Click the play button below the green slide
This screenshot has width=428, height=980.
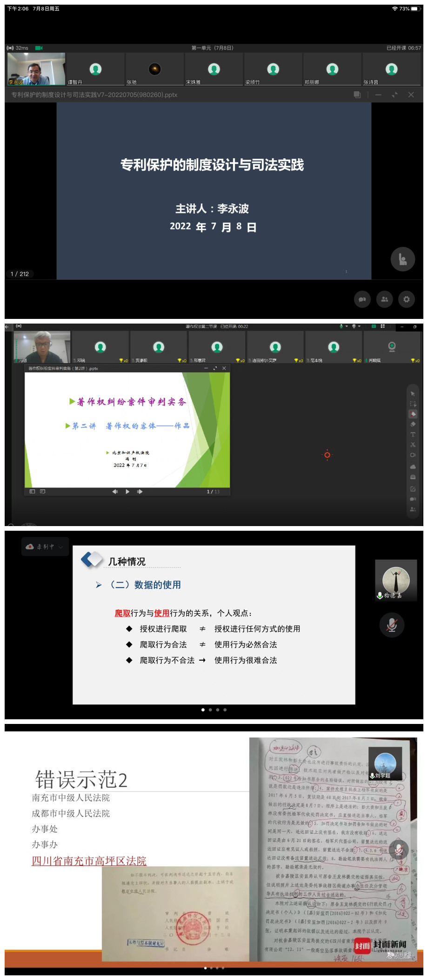pyautogui.click(x=127, y=492)
